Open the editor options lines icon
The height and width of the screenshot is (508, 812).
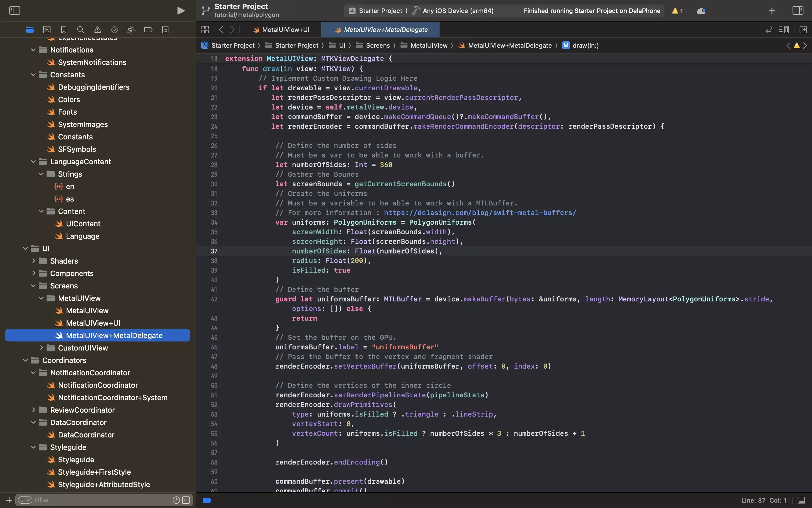(784, 30)
